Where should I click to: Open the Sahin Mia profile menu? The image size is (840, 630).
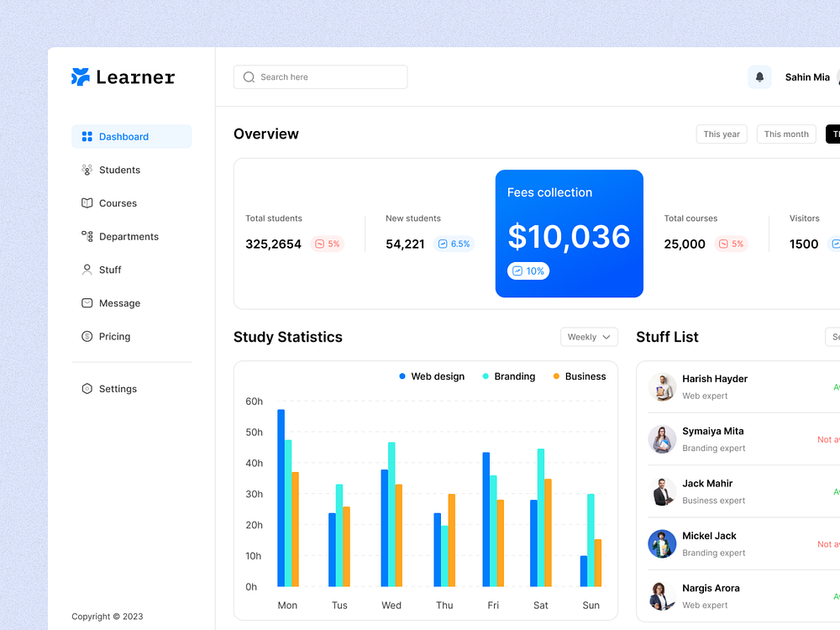[x=807, y=77]
